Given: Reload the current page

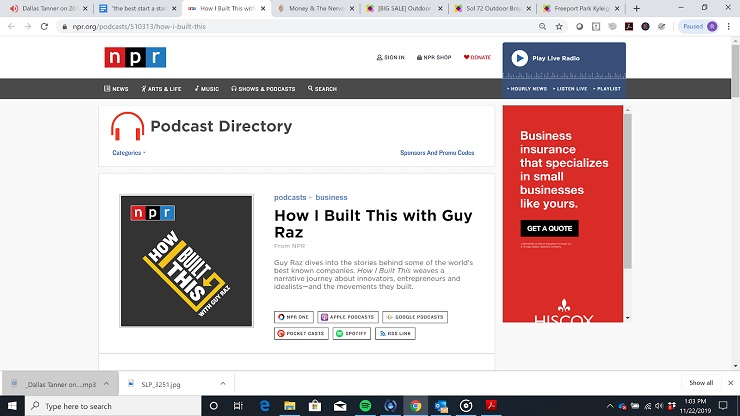Looking at the screenshot, I should (x=44, y=26).
